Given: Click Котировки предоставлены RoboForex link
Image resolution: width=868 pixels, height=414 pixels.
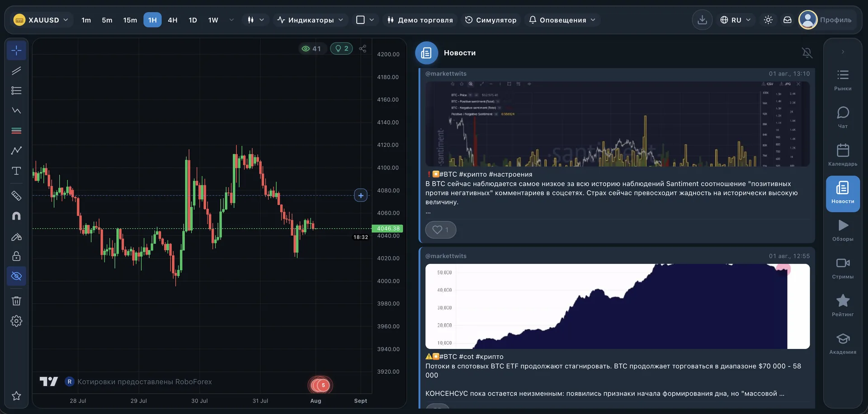Looking at the screenshot, I should pyautogui.click(x=138, y=382).
